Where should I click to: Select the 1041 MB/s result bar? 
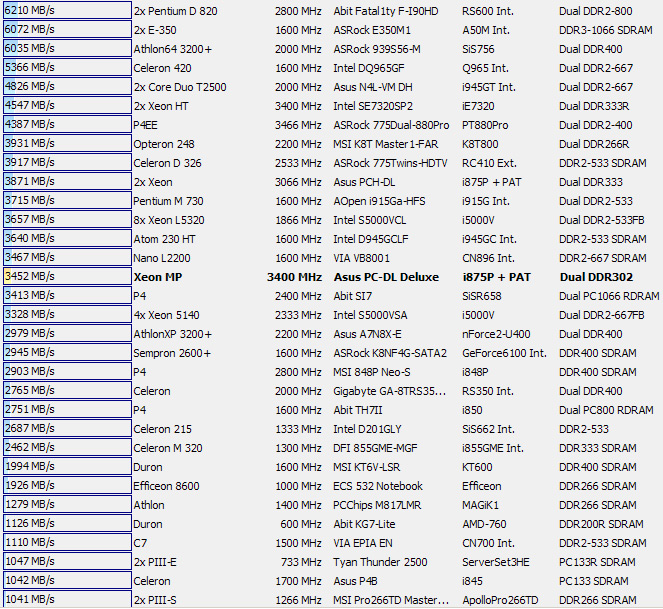(66, 600)
